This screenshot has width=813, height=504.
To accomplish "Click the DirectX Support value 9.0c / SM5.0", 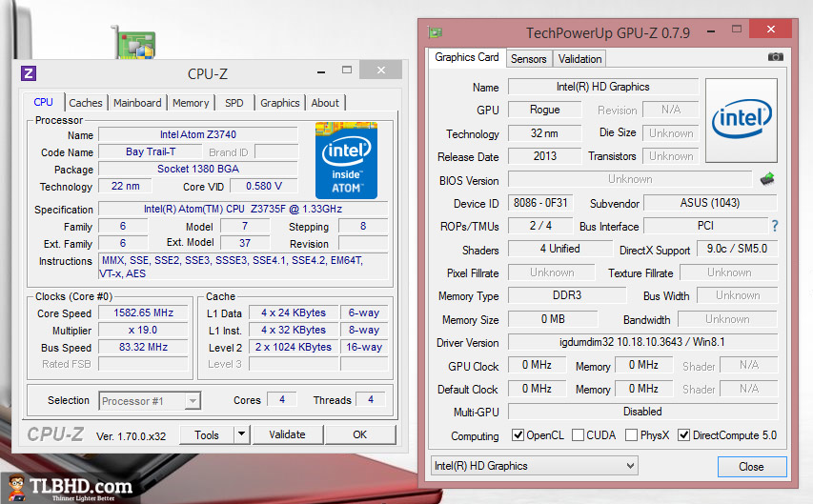I will 736,249.
